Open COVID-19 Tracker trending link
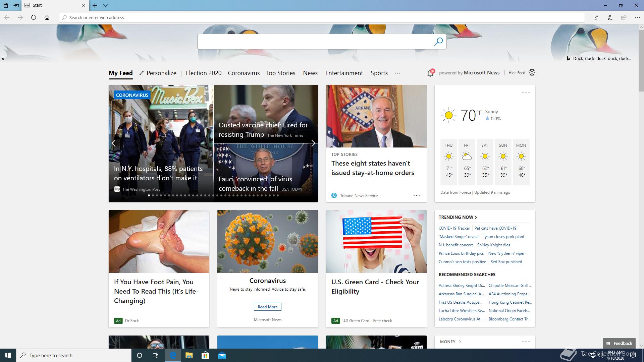This screenshot has height=362, width=644. point(454,228)
